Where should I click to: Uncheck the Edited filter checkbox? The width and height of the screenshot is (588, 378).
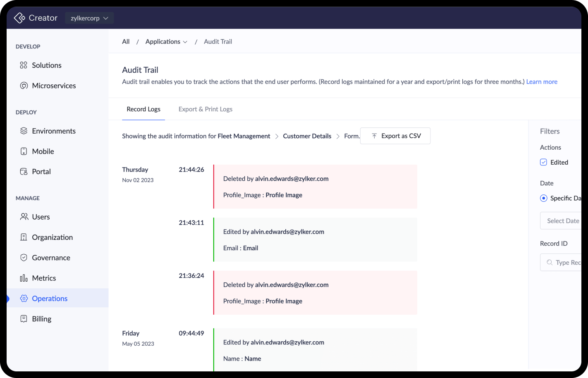point(544,162)
